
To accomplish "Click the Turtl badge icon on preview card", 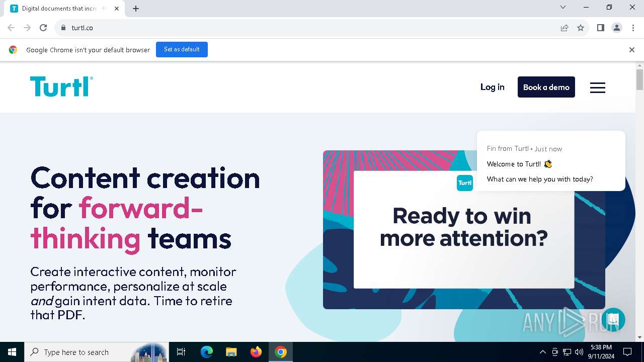I will click(x=465, y=183).
